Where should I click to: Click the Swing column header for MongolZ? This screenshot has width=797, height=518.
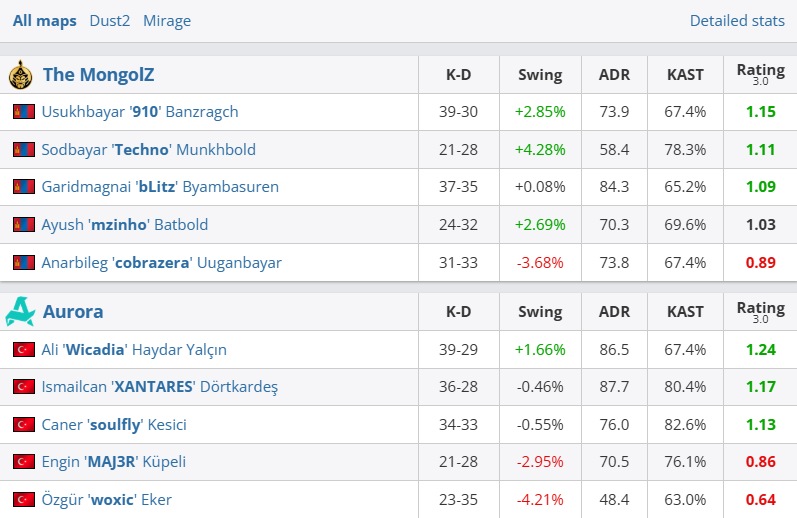click(540, 75)
